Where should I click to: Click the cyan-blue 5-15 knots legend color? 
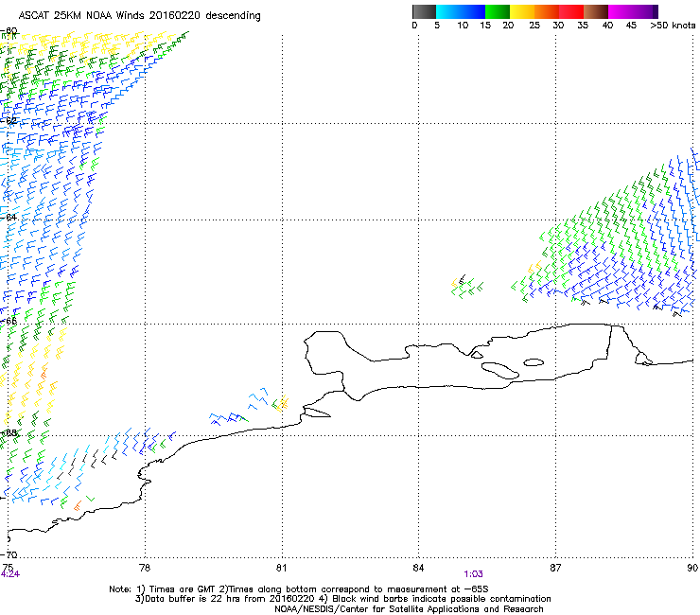click(x=461, y=11)
